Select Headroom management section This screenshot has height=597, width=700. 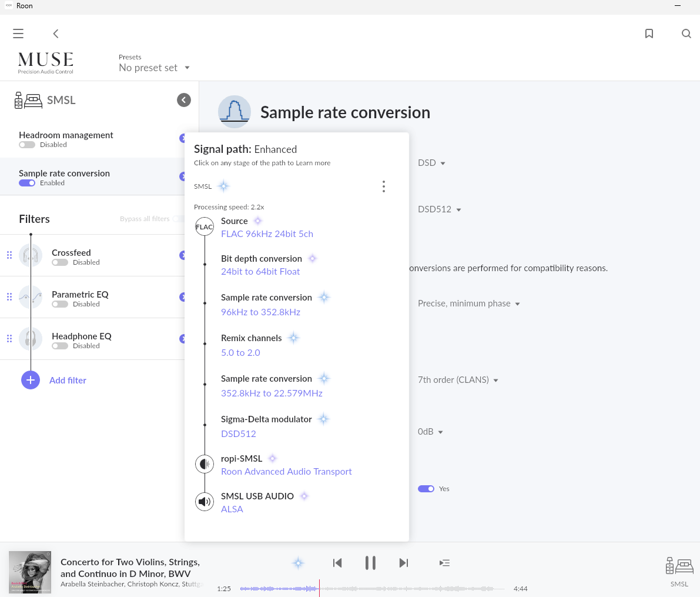click(x=92, y=139)
